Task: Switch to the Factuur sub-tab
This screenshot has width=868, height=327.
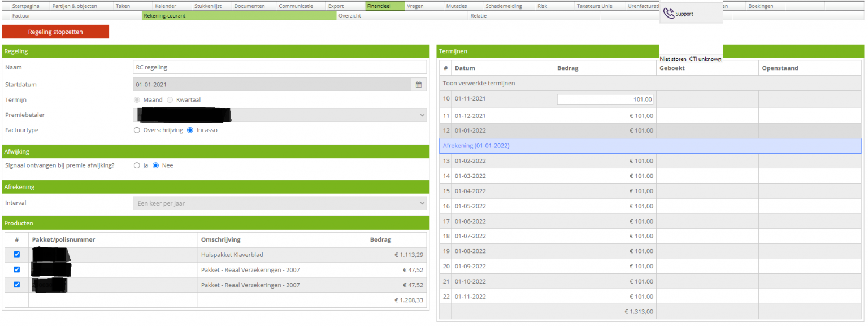Action: (21, 16)
